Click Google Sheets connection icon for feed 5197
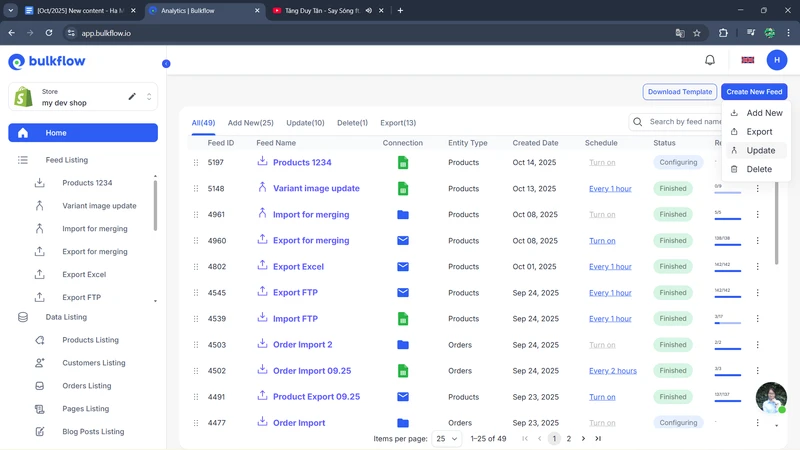 (x=403, y=162)
